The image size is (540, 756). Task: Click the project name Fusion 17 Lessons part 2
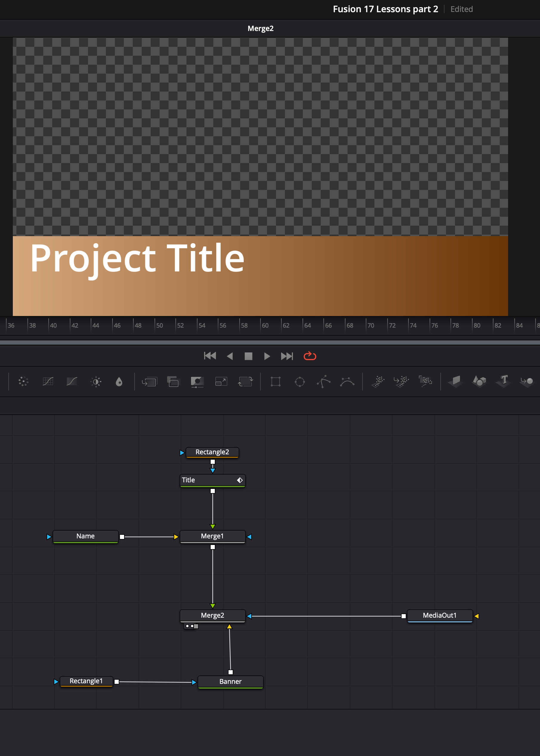click(385, 9)
